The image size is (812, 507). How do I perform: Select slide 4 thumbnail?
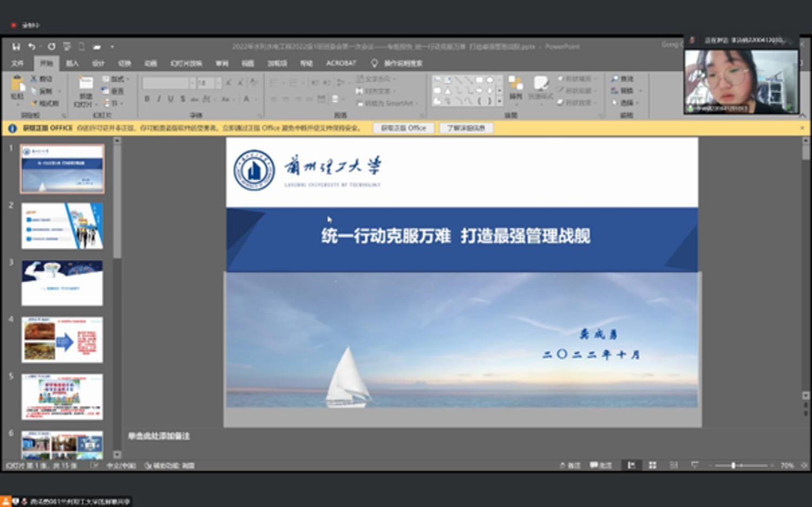62,340
